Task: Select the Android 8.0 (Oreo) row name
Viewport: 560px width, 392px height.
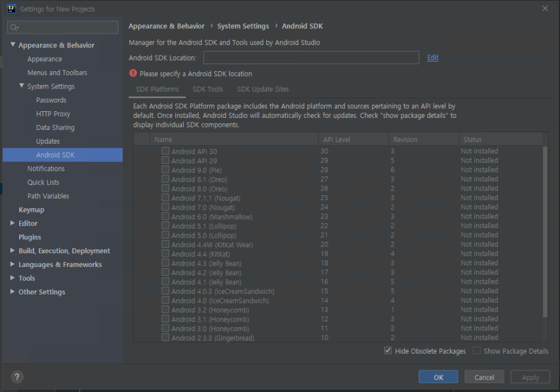Action: pos(199,189)
